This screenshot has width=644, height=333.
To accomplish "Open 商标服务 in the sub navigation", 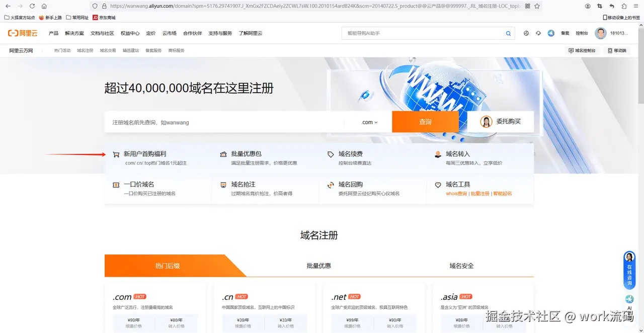I will [176, 50].
